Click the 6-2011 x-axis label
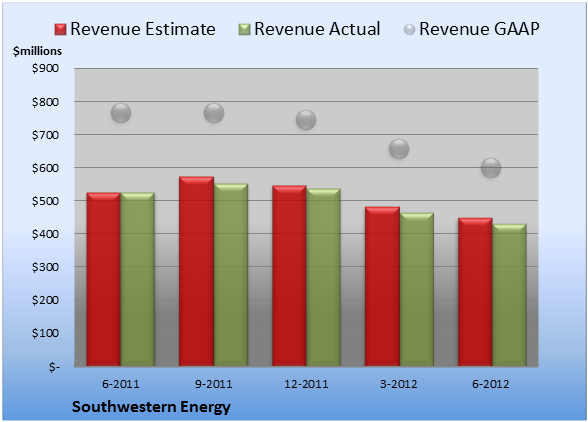588x422 pixels. tap(121, 384)
